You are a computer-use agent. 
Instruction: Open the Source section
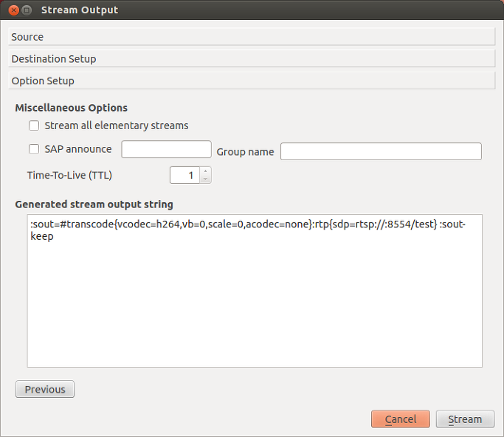[252, 37]
